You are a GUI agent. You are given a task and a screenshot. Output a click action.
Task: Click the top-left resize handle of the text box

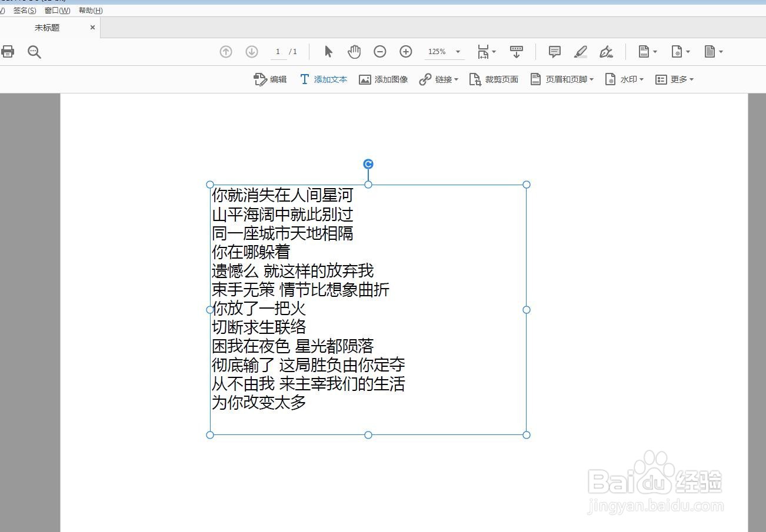click(x=210, y=185)
